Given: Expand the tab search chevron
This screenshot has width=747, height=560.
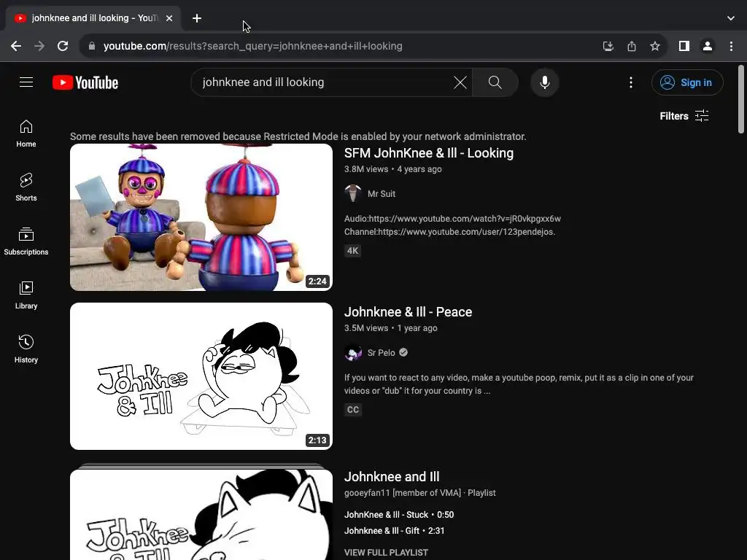Looking at the screenshot, I should (x=731, y=18).
